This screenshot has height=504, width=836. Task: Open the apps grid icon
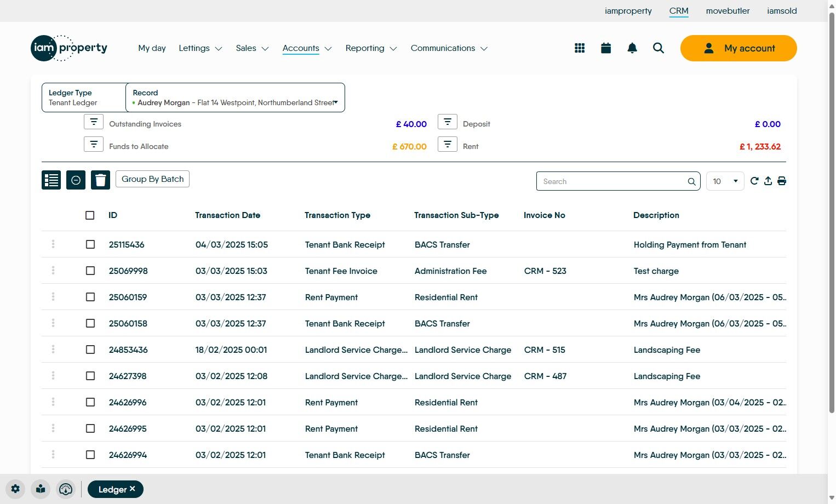(x=580, y=48)
